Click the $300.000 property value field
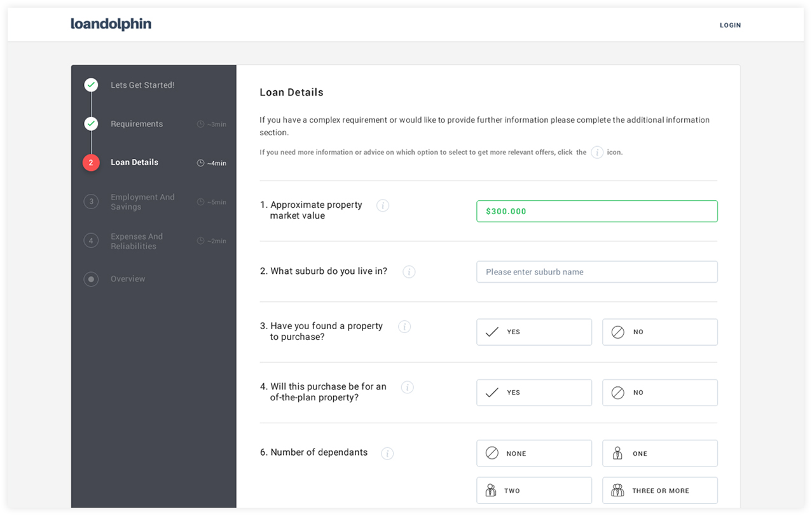The width and height of the screenshot is (812, 516). (597, 211)
